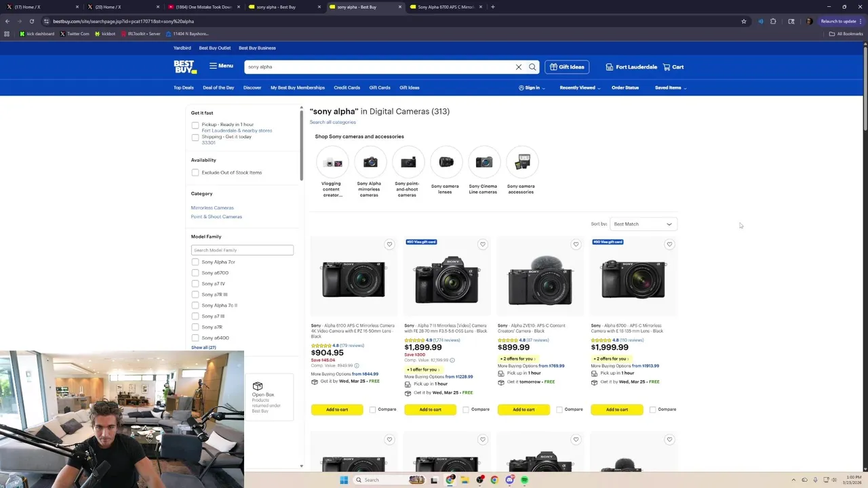This screenshot has width=868, height=488.
Task: Click in the Search Model Family field
Action: 242,250
